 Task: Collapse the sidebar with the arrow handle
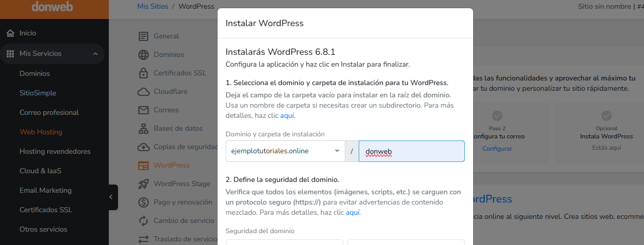coord(112,197)
